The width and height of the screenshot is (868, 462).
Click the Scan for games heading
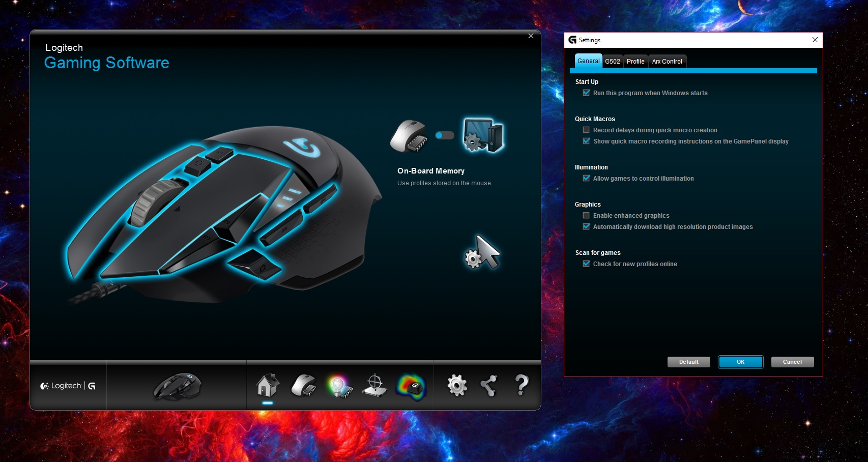598,253
